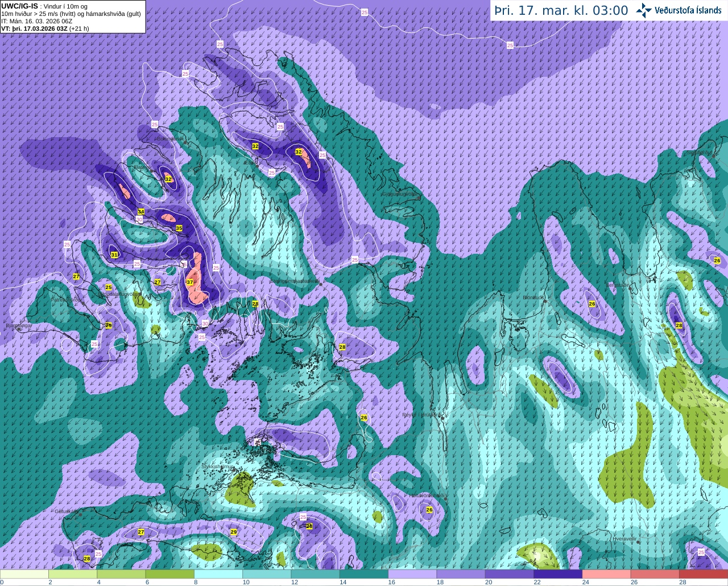Click the 'UWC/IG-IS : Vindur í 10m og' heading
Image resolution: width=728 pixels, height=586 pixels.
tap(44, 6)
